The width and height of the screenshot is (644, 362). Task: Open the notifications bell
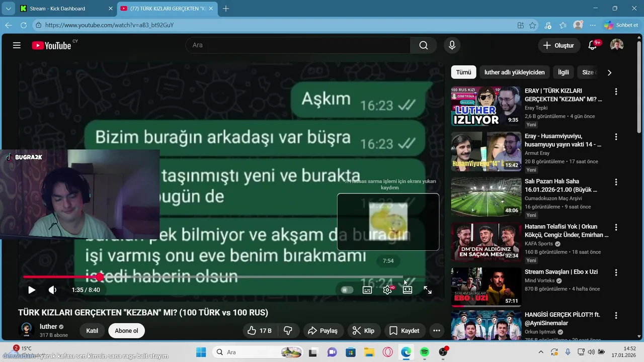click(x=593, y=45)
